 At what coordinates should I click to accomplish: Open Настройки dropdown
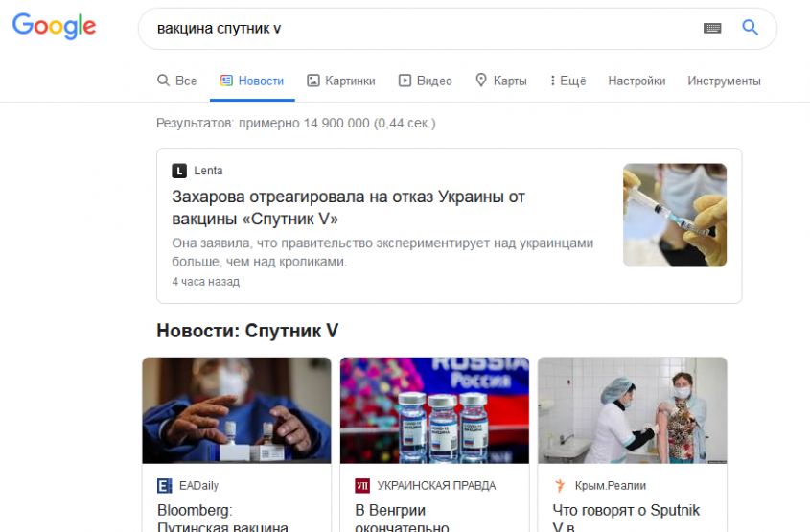(x=636, y=81)
